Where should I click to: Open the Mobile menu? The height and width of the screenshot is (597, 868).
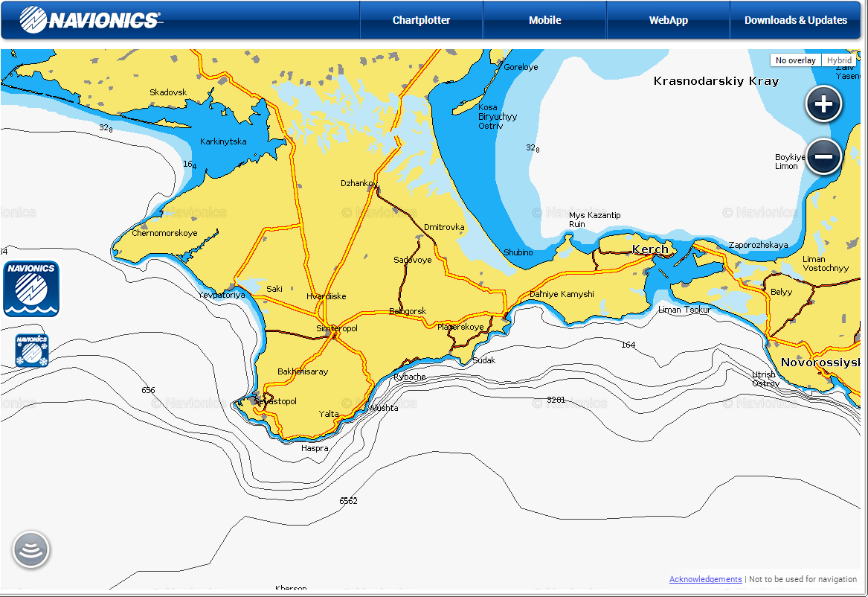click(x=544, y=20)
